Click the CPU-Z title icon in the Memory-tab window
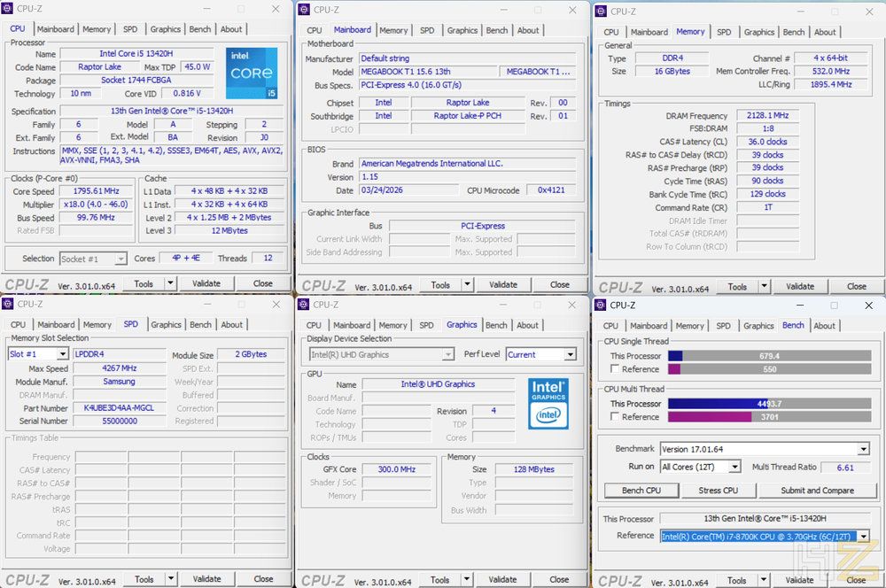Viewport: 886px width, 588px height. [601, 12]
